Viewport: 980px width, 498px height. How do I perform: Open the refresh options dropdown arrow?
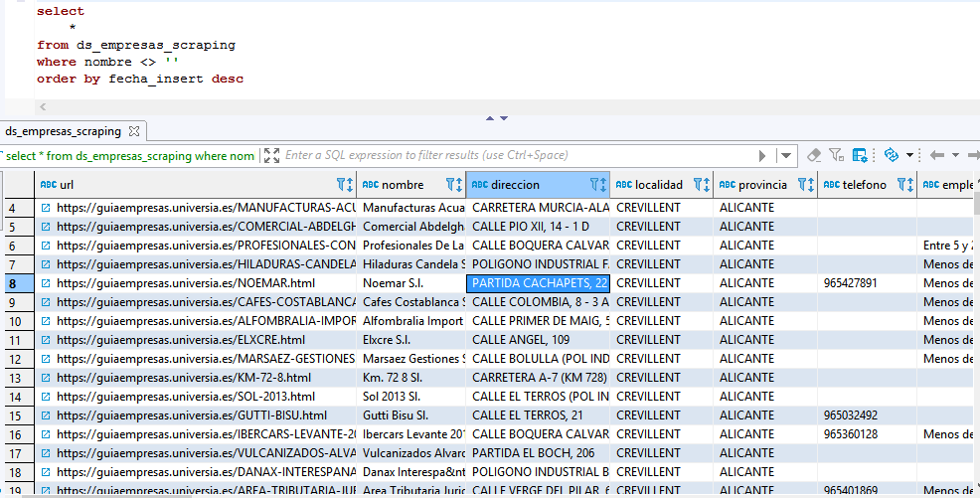(910, 155)
